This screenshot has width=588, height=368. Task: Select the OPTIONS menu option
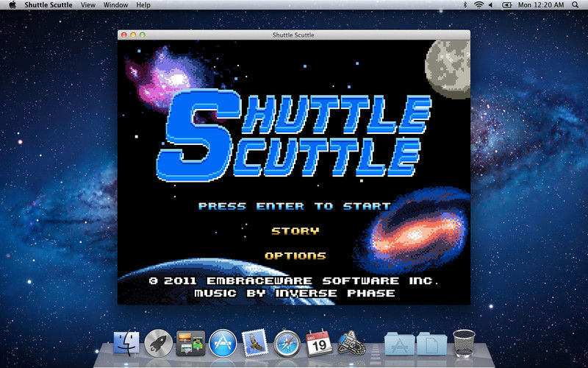[295, 256]
